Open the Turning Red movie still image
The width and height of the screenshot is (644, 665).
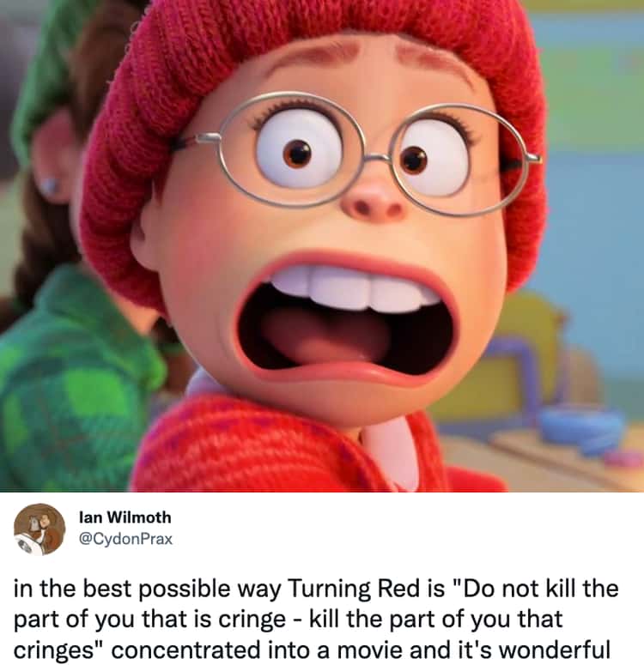(x=322, y=246)
